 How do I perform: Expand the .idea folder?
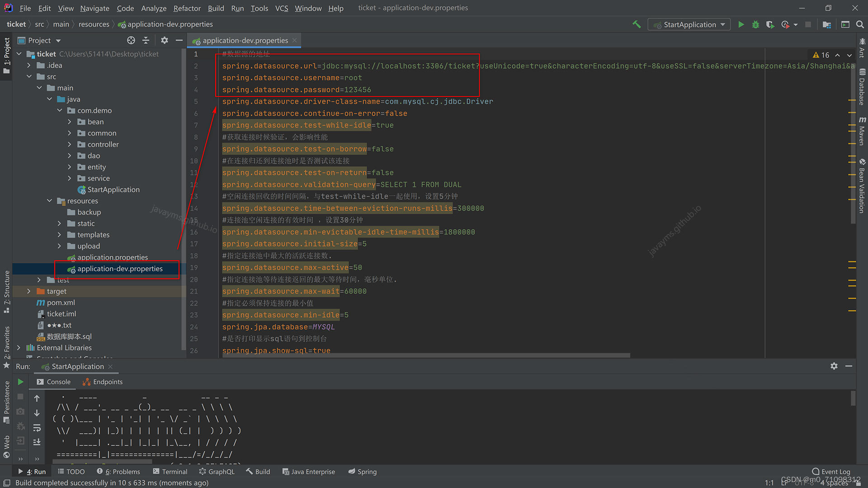(x=29, y=65)
